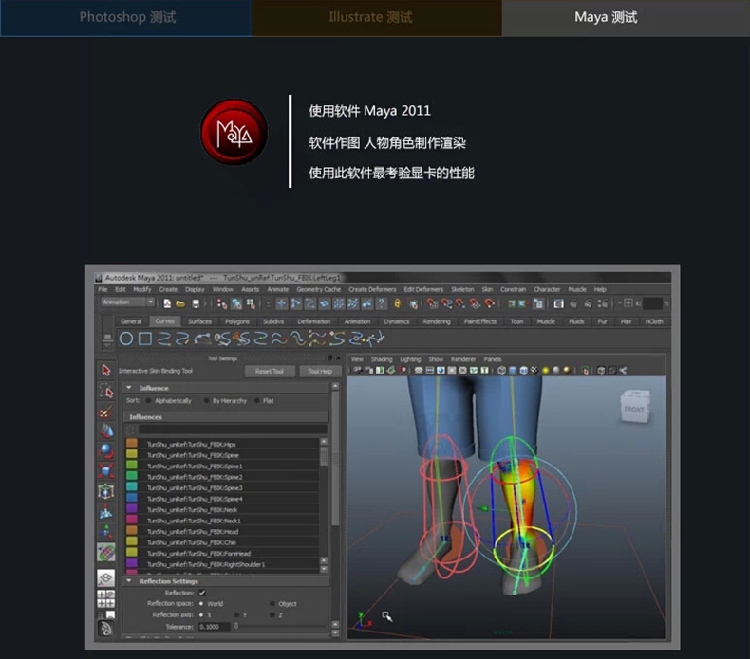Click the Tool Help button
Screen dimensions: 750x659
(320, 372)
